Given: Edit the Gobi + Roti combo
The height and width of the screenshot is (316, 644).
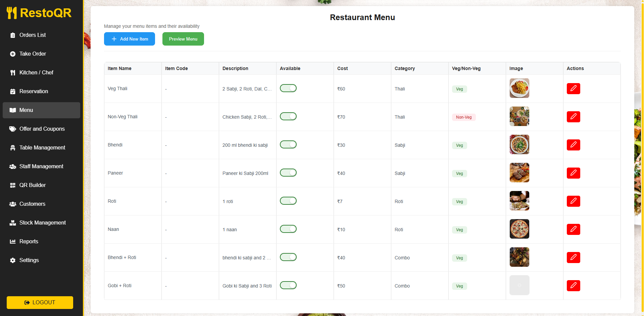Looking at the screenshot, I should 573,286.
